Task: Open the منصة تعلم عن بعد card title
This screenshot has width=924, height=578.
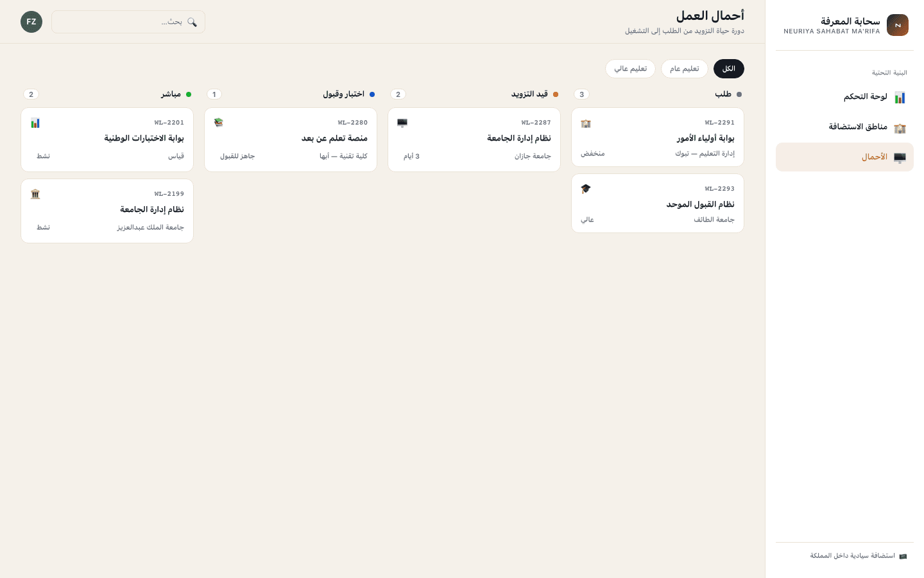Action: pos(334,138)
